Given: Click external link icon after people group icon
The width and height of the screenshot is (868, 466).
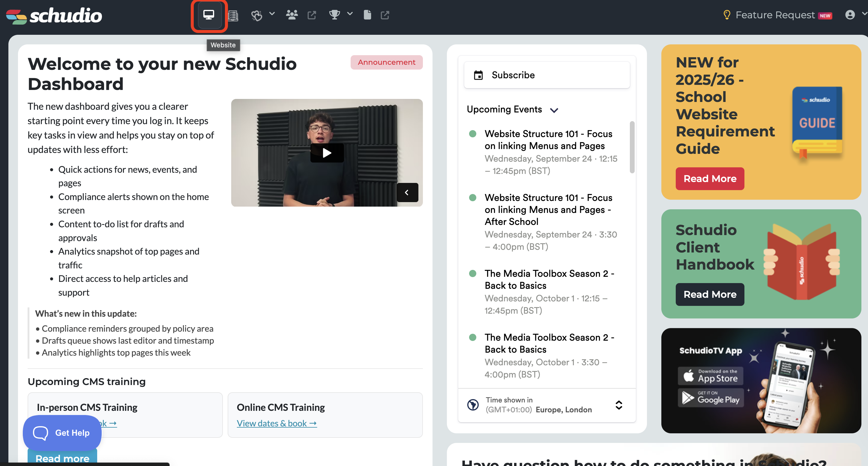Looking at the screenshot, I should point(312,15).
